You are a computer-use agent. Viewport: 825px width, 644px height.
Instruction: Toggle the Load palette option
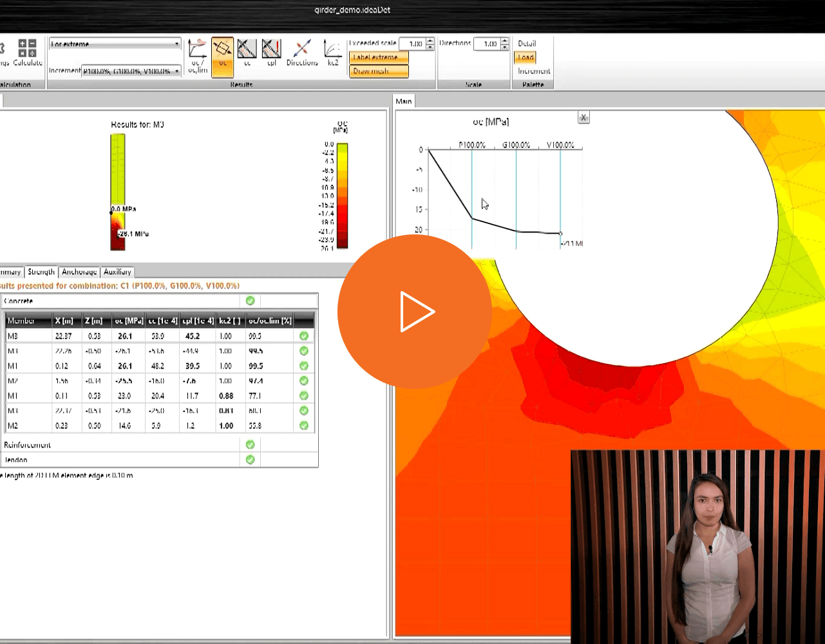click(x=526, y=57)
